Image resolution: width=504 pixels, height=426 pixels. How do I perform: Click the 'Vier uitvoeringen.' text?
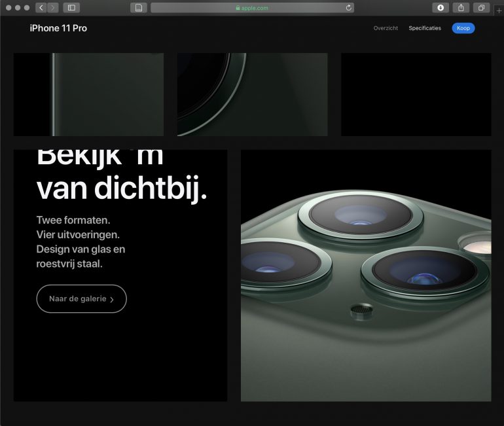[x=78, y=234]
